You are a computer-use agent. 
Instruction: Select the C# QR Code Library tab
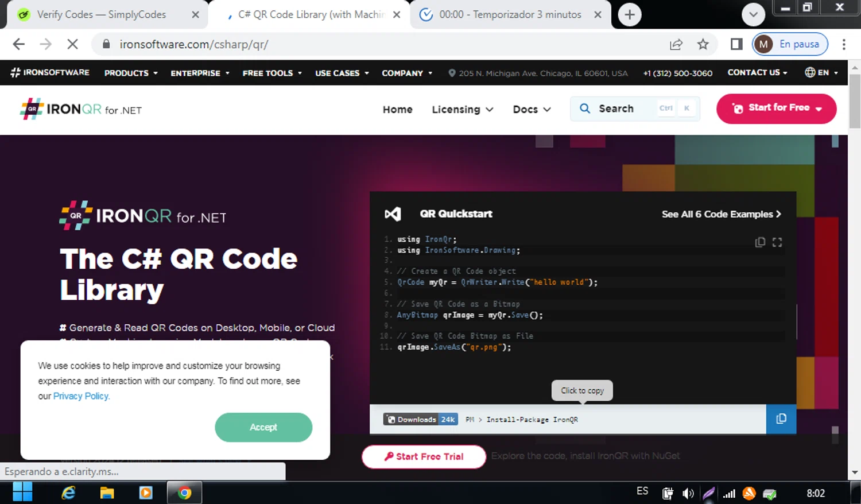click(311, 15)
